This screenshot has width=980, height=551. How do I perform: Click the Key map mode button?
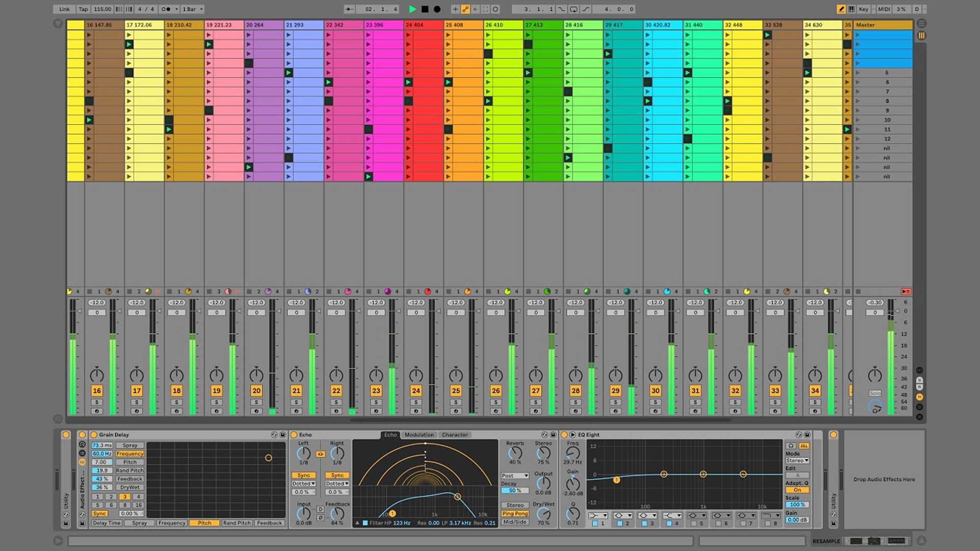(x=864, y=9)
